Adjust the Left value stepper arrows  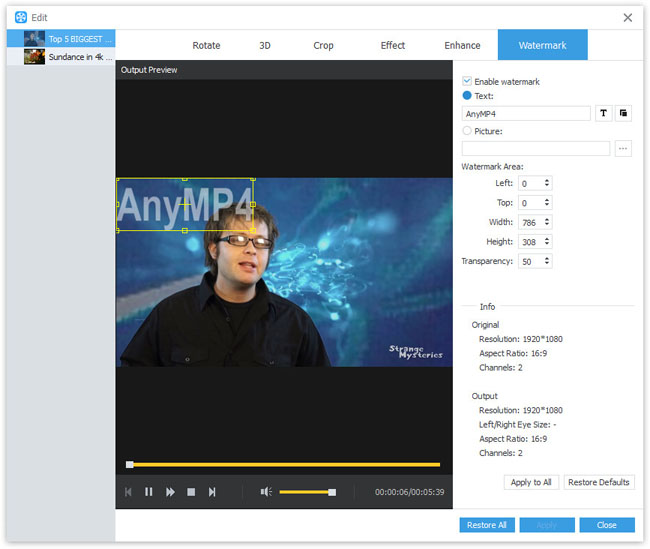click(547, 183)
